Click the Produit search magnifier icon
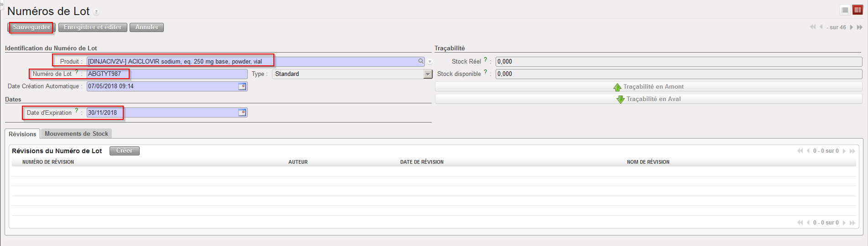 (x=421, y=61)
